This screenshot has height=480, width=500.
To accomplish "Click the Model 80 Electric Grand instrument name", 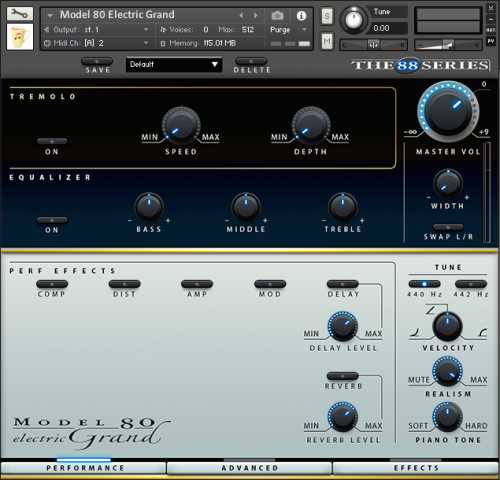I will [117, 15].
